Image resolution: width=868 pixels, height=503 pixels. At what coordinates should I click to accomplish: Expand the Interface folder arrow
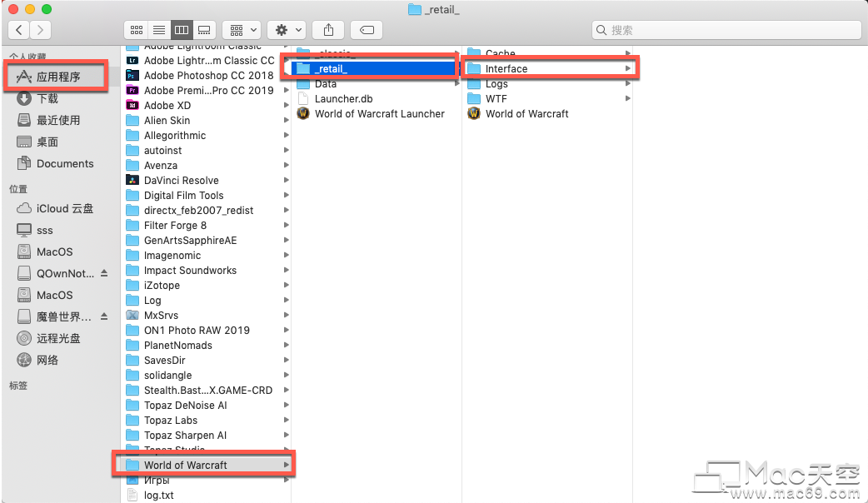[628, 68]
